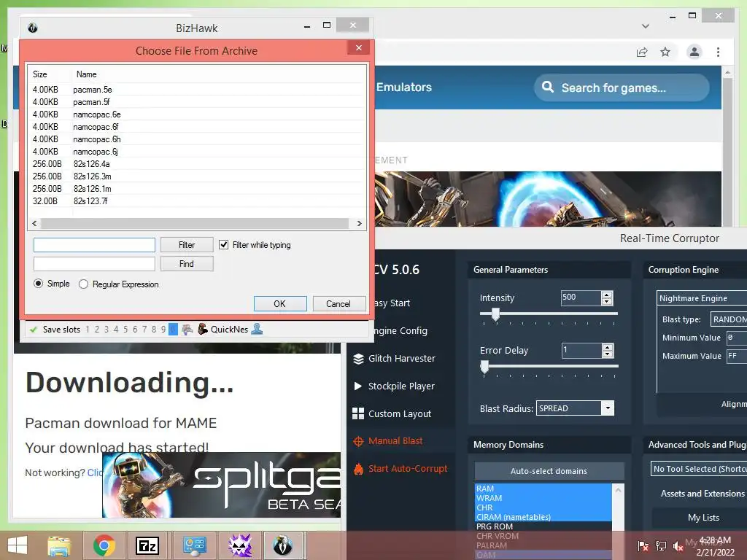Click Cancel in Choose File dialog
Screen dimensions: 747x560
click(x=338, y=304)
